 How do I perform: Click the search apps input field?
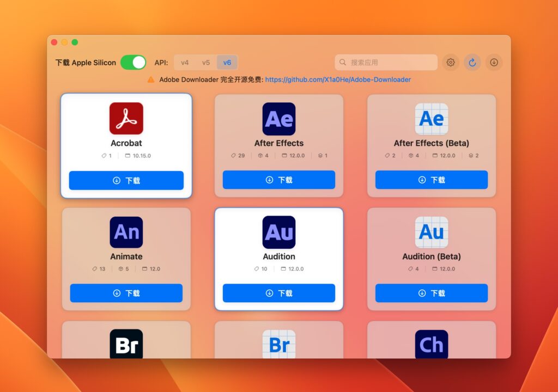click(x=386, y=62)
